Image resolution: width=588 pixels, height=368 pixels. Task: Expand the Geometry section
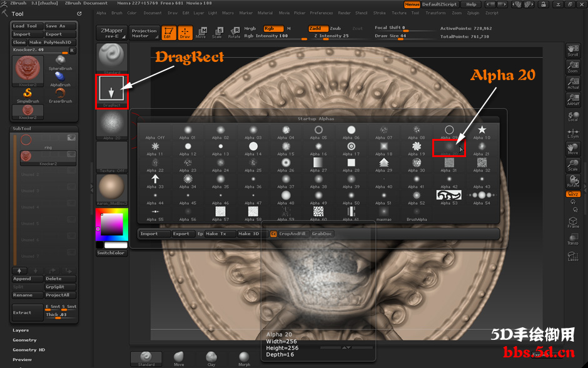point(24,340)
